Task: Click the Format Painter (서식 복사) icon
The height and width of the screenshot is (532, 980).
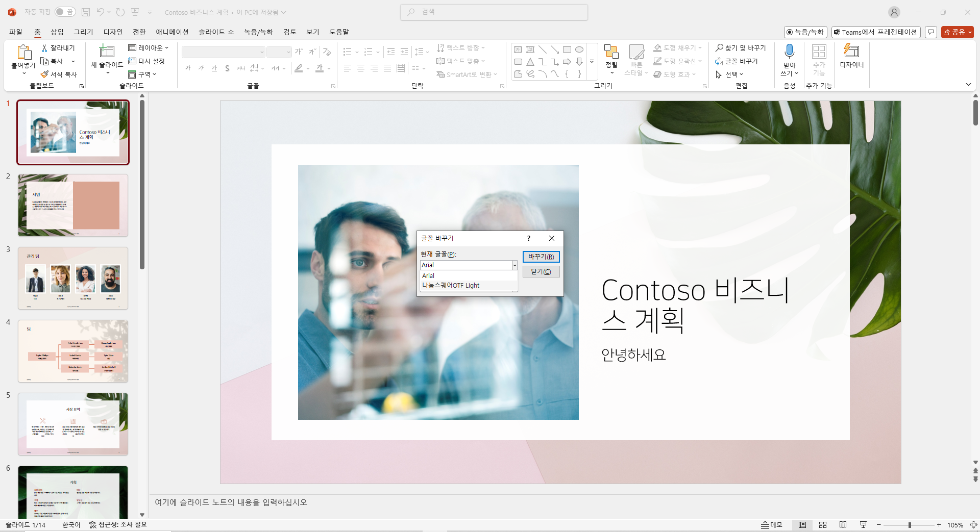Action: tap(44, 74)
